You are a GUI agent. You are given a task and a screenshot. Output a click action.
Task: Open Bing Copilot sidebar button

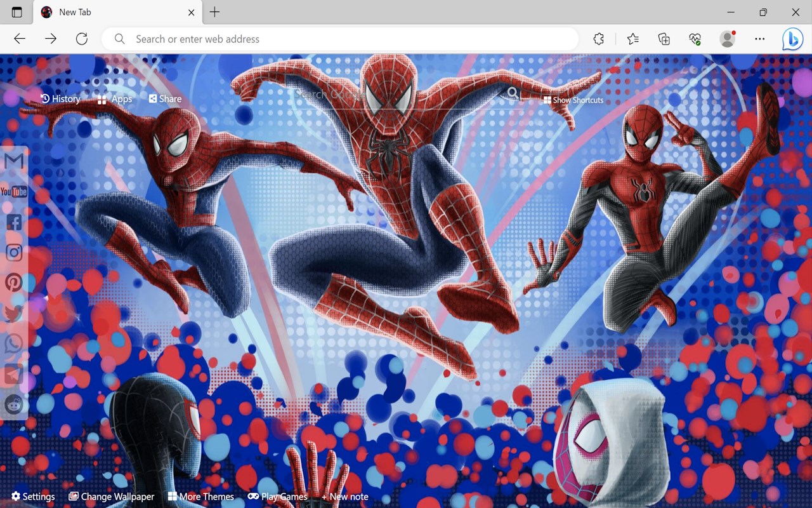[792, 39]
